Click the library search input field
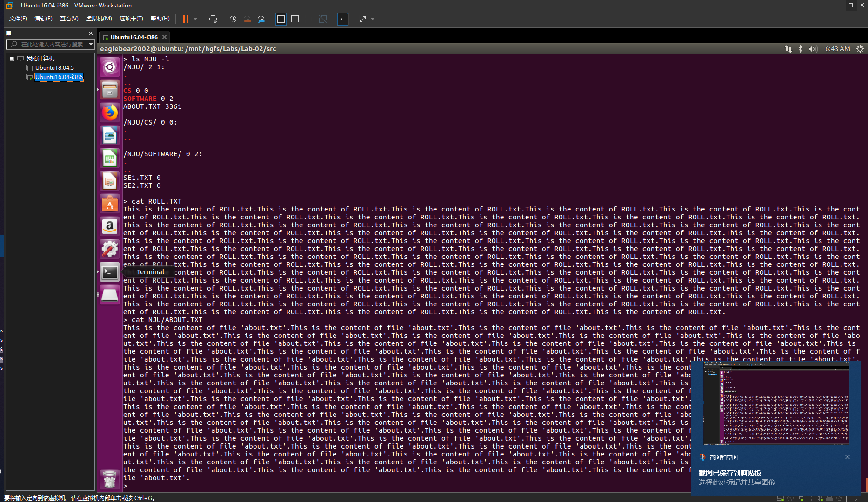Viewport: 868px width, 502px height. (49, 44)
